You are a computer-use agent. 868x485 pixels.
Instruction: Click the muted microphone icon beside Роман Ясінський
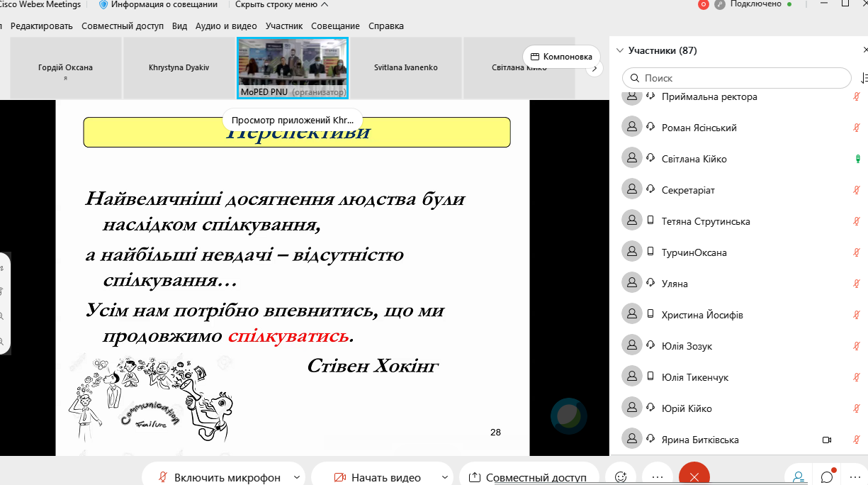pyautogui.click(x=857, y=126)
